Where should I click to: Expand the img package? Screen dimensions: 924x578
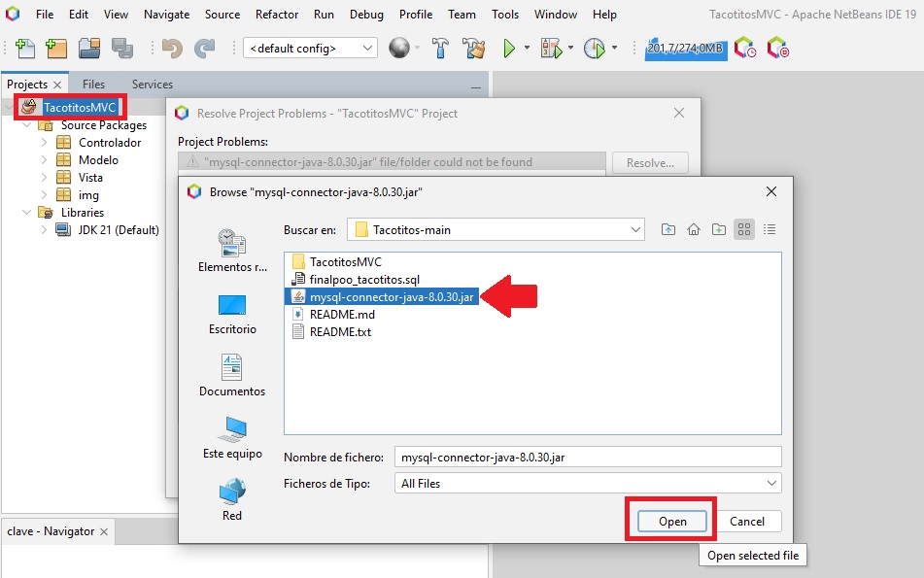tap(44, 195)
